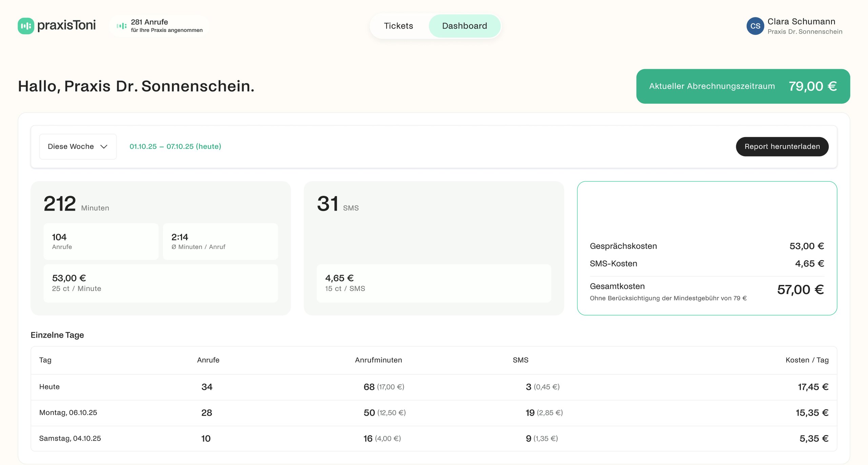Click the date range 01.10.25 – 07.10.25
Screen dimensions: 868x465
point(175,147)
